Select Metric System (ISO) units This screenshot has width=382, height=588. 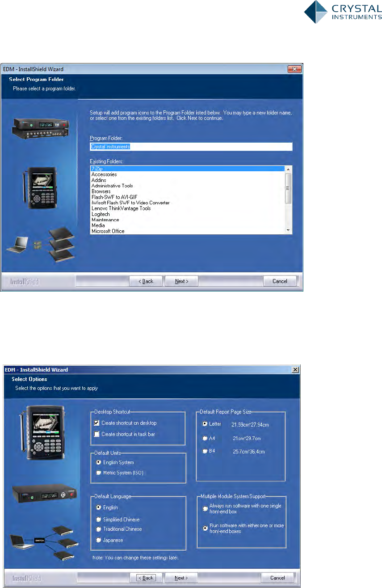click(x=98, y=473)
